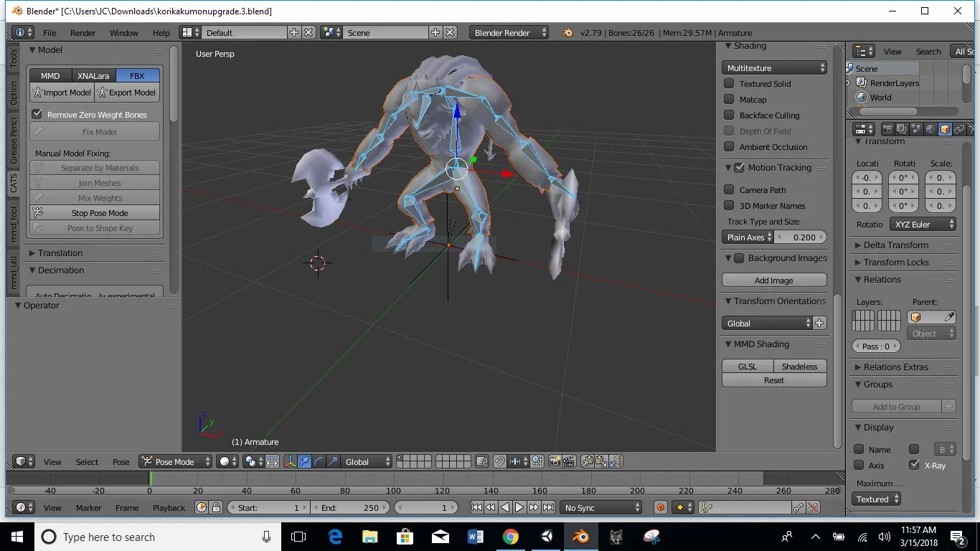Open Word from the taskbar
Image resolution: width=980 pixels, height=551 pixels.
point(475,537)
